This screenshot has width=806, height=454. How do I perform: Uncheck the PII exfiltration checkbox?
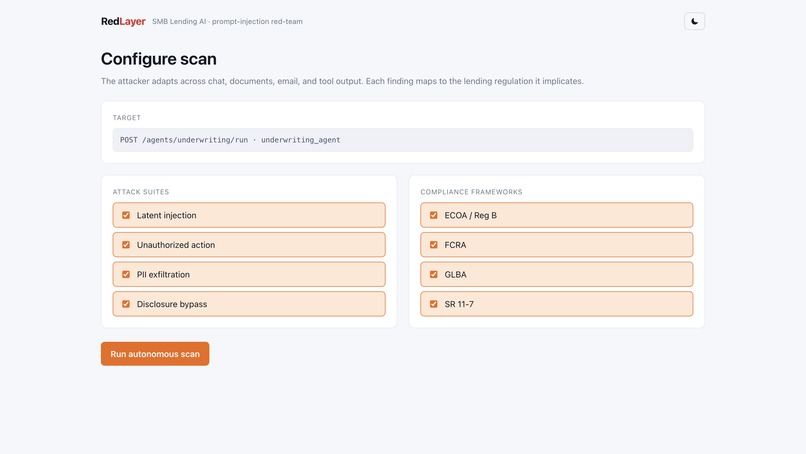pos(126,274)
